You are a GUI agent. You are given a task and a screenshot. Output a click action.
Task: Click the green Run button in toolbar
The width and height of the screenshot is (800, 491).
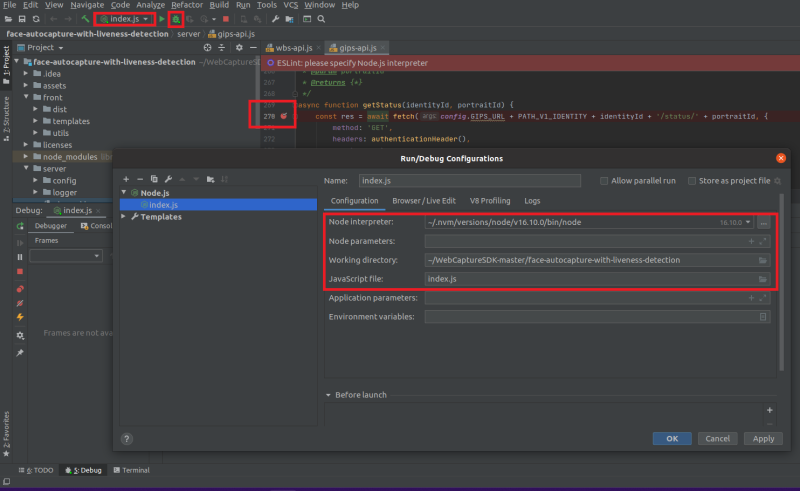(x=162, y=19)
